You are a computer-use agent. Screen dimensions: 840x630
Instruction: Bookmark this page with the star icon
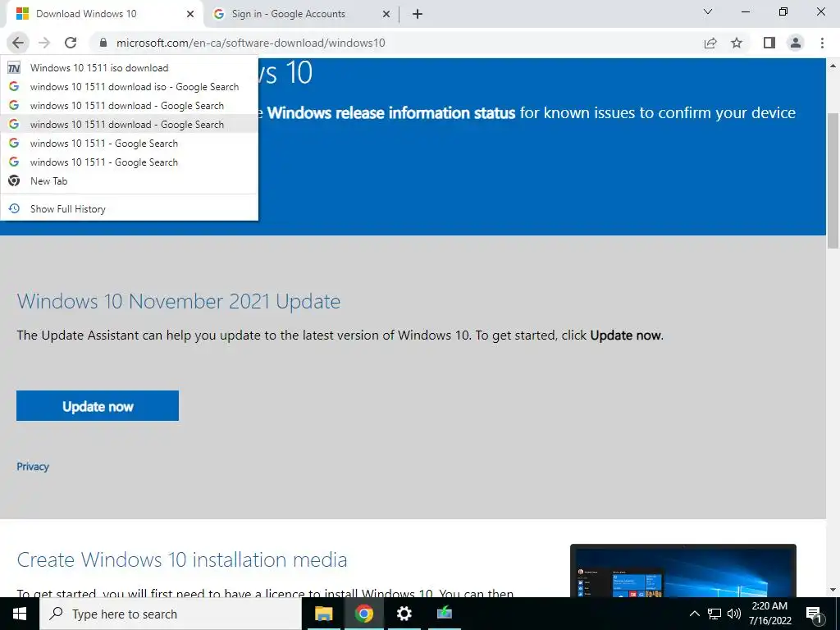(737, 43)
